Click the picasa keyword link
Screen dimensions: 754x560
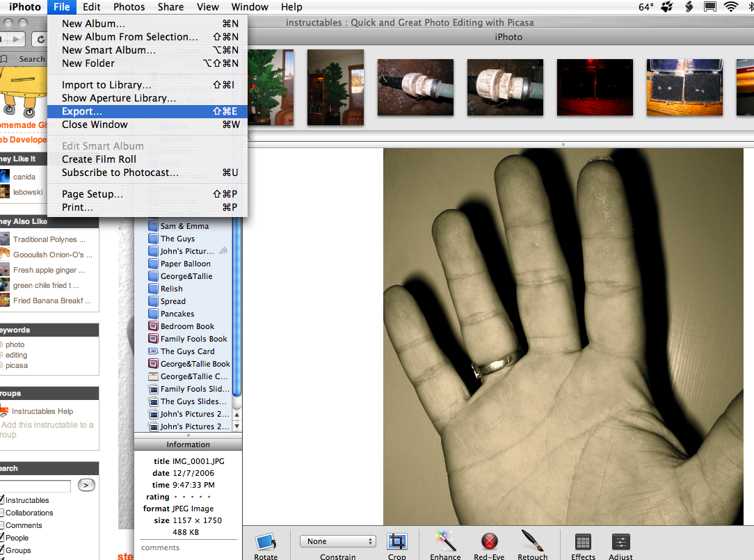[17, 366]
